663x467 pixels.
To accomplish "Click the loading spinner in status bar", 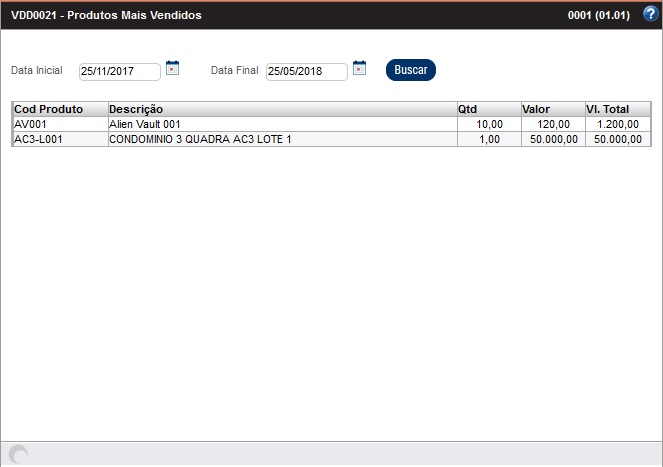I will pos(18,454).
